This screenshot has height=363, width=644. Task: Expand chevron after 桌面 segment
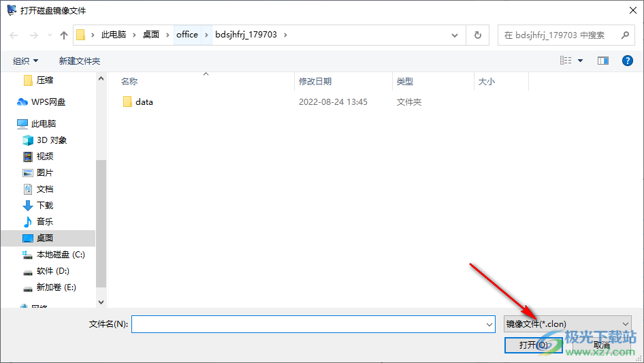coord(167,35)
